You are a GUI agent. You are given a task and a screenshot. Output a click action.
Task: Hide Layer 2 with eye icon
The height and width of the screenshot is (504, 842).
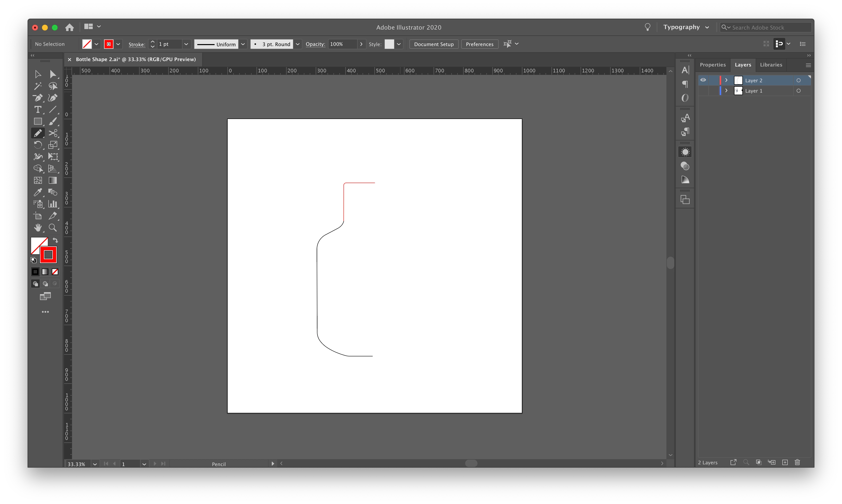pyautogui.click(x=703, y=80)
